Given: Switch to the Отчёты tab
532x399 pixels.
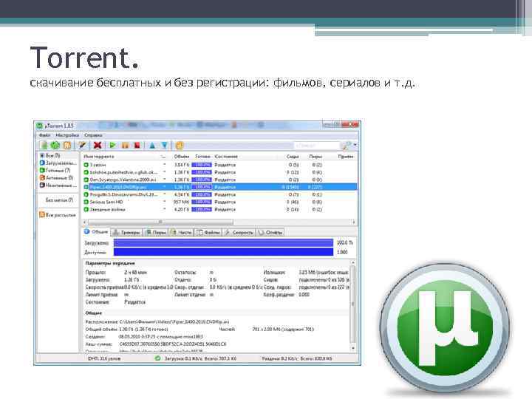Looking at the screenshot, I should pyautogui.click(x=270, y=233).
